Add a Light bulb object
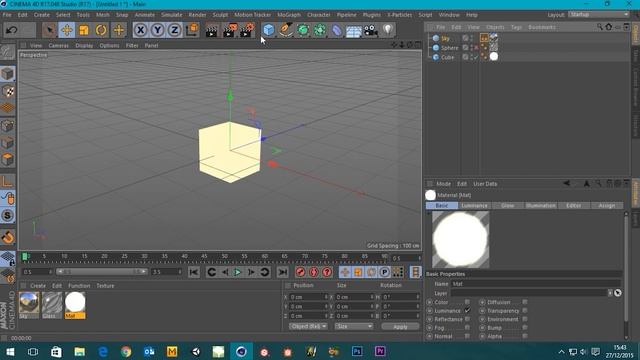Image resolution: width=640 pixels, height=360 pixels. (388, 30)
